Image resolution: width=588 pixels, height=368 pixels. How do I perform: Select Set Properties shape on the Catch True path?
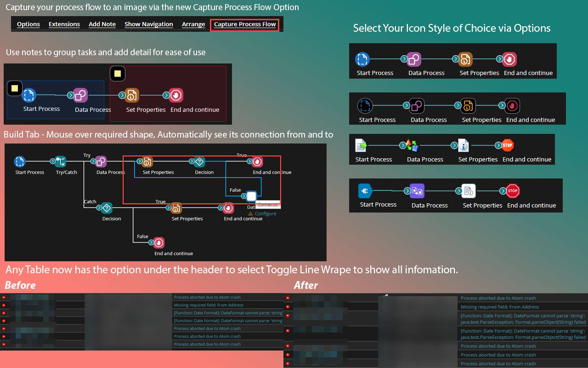tap(176, 208)
